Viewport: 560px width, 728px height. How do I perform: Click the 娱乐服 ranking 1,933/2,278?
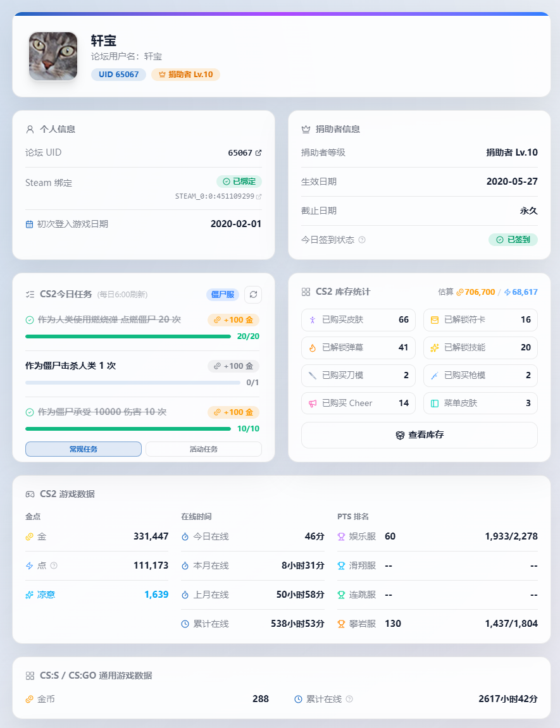511,537
